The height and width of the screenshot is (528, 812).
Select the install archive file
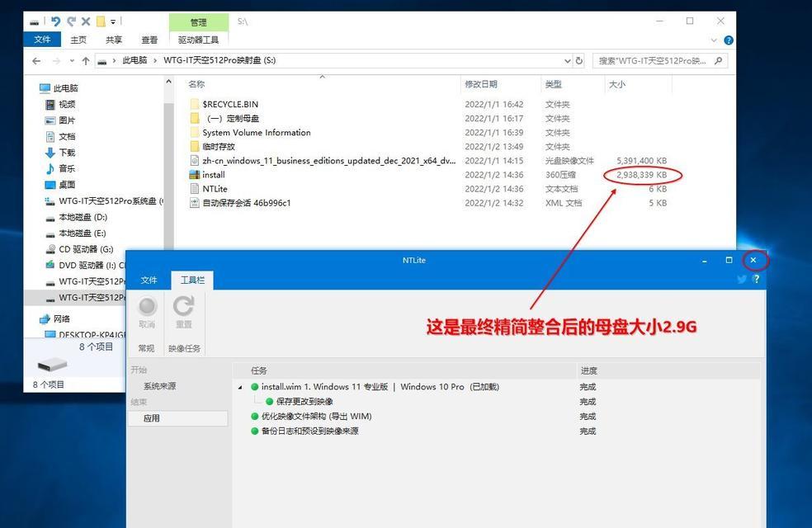click(214, 174)
